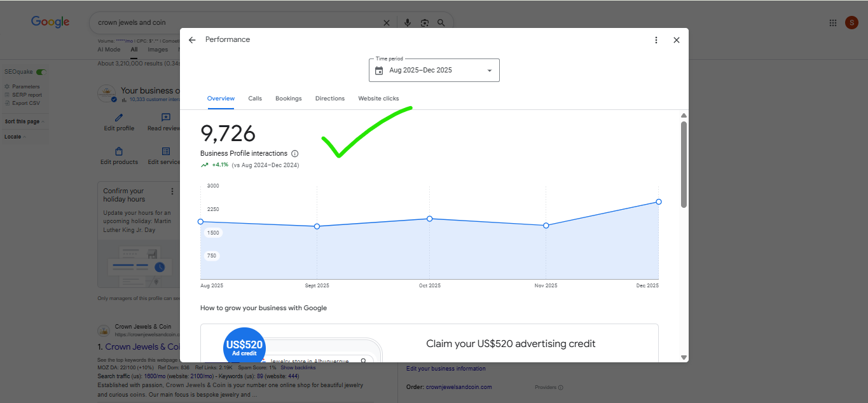The width and height of the screenshot is (868, 403).
Task: Switch to AI Mode search tab
Action: pyautogui.click(x=109, y=50)
